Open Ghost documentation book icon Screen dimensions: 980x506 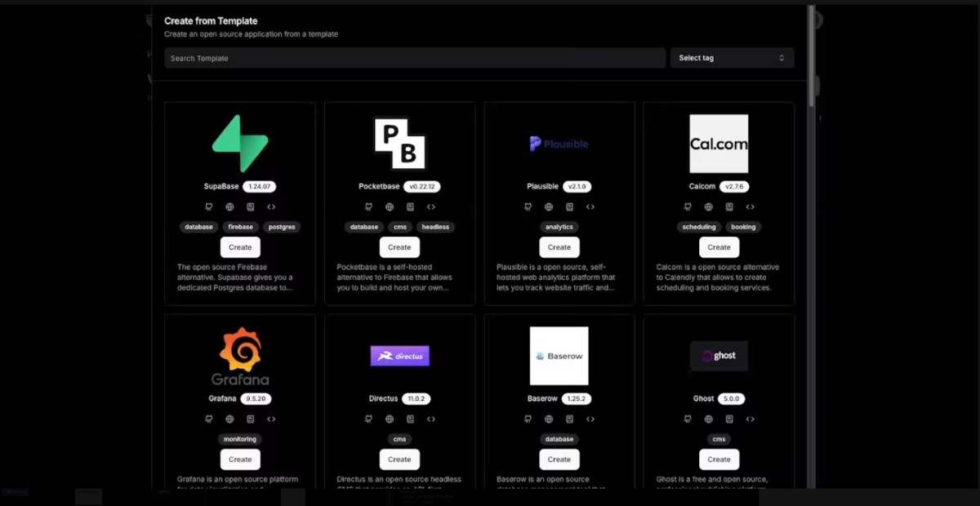click(729, 419)
